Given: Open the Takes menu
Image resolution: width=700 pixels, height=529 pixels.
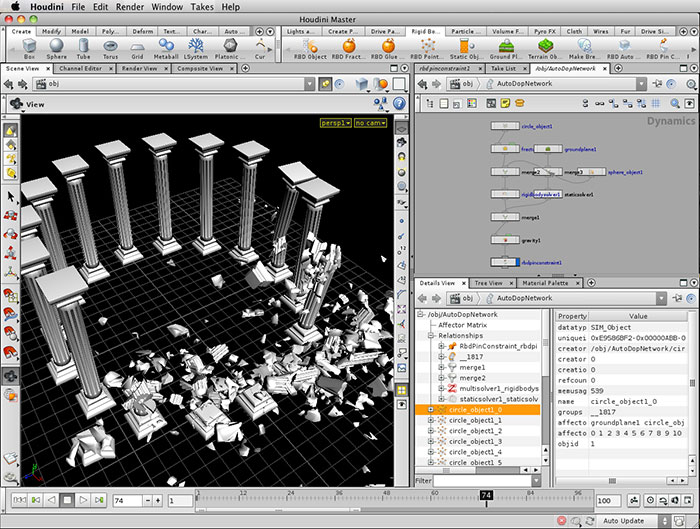Looking at the screenshot, I should (x=202, y=7).
